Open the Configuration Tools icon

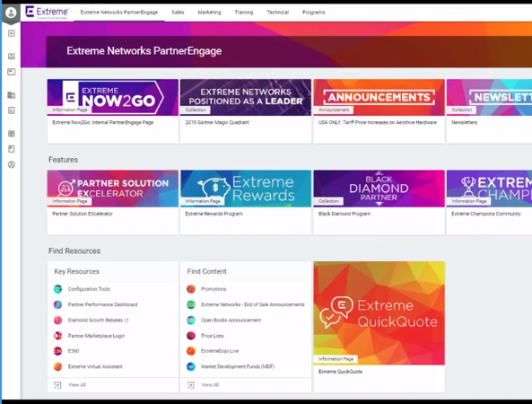click(x=58, y=289)
